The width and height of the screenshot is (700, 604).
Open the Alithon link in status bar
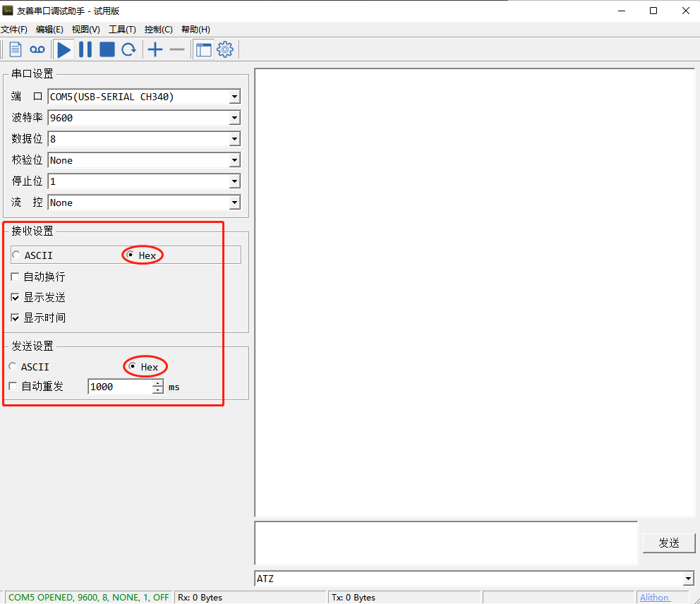coord(654,598)
